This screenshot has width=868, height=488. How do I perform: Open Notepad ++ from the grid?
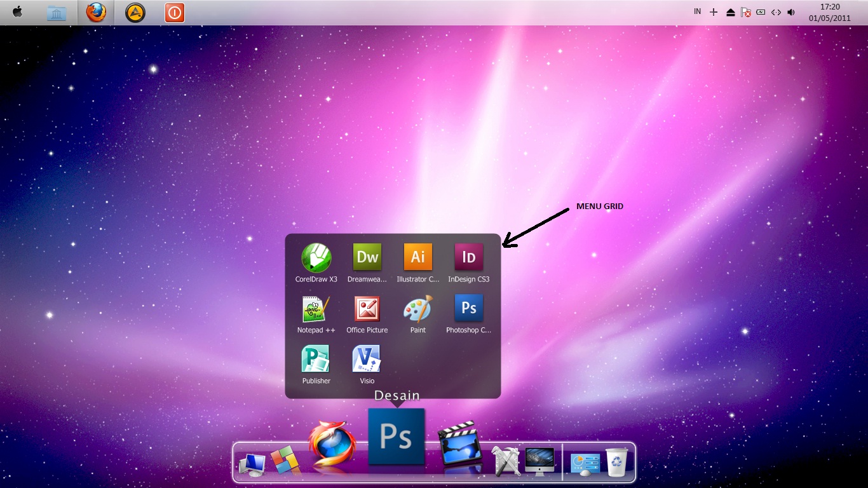point(316,315)
